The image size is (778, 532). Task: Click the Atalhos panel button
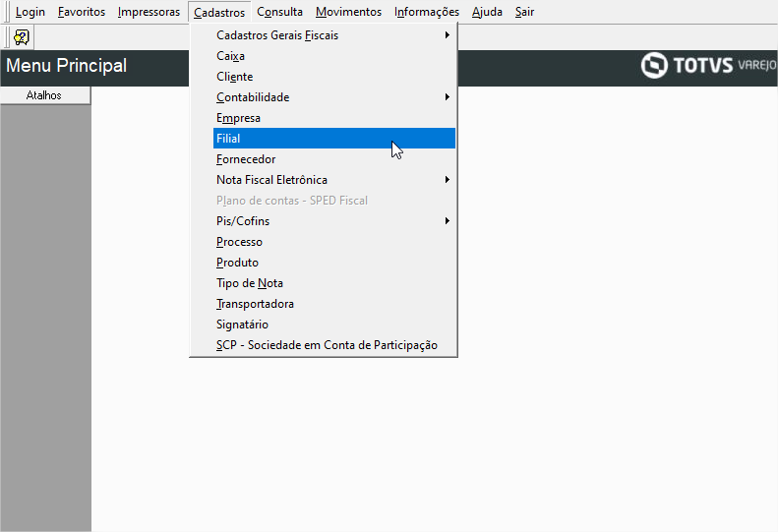(x=45, y=95)
